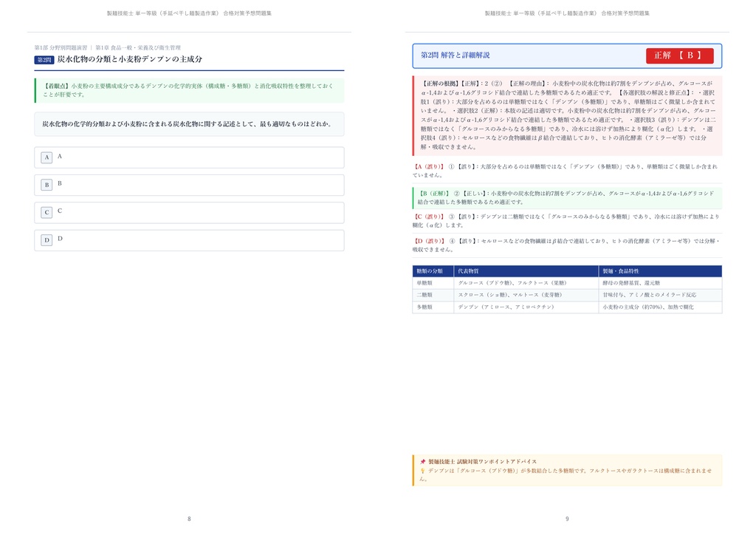
Task: Click the pushpin icon in advice box
Action: [x=423, y=462]
